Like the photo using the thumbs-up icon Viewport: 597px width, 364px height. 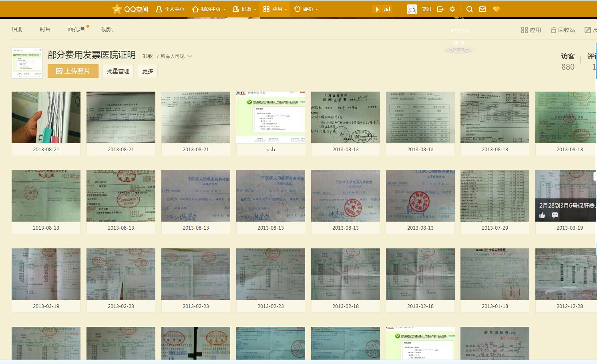[x=542, y=216]
